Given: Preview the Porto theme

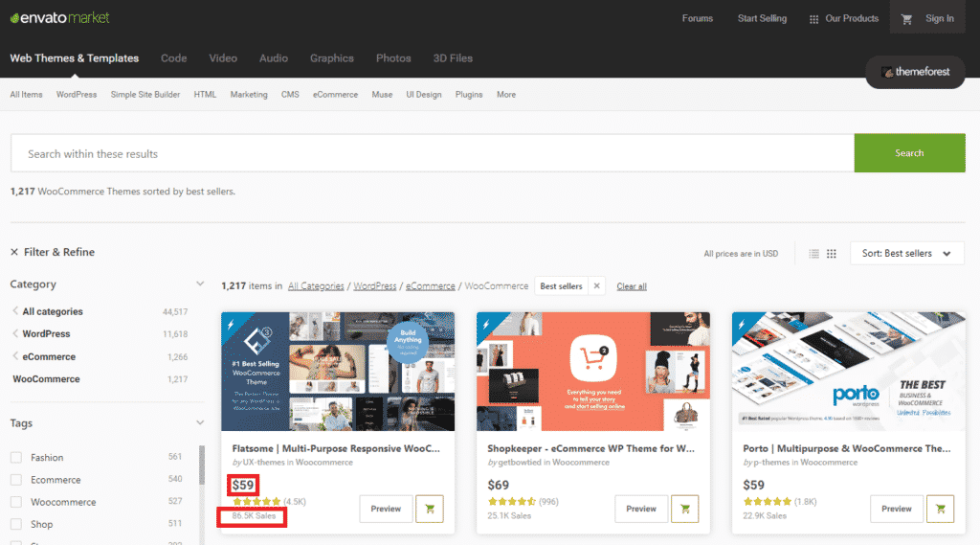Looking at the screenshot, I should click(896, 509).
